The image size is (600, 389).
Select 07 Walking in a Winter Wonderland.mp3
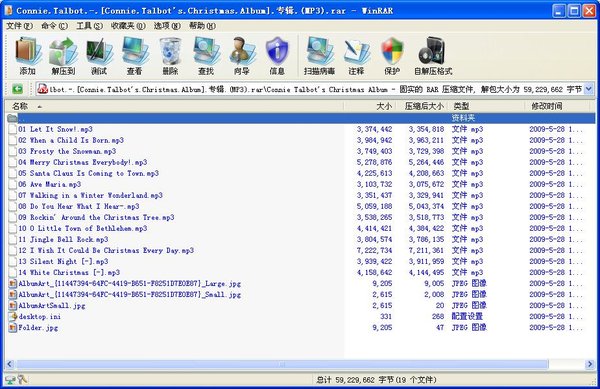tap(90, 195)
